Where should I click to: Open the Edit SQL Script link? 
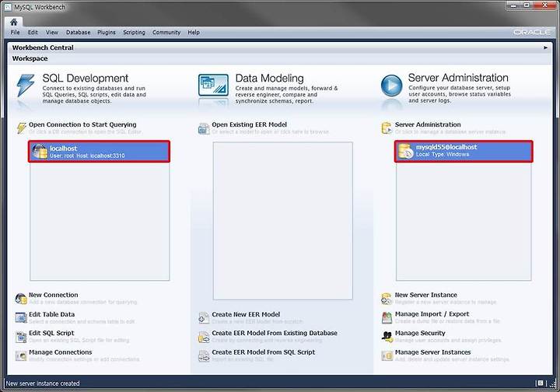[51, 333]
